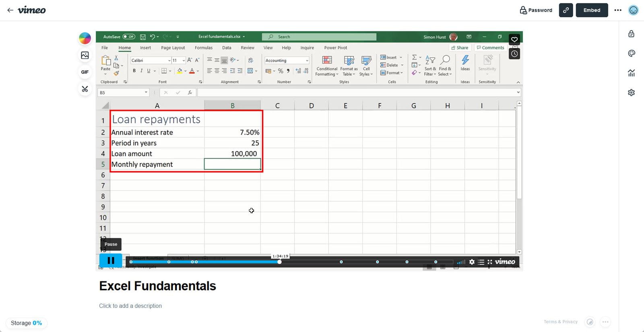Toggle the bottom-align button in Alignment group
Image resolution: width=644 pixels, height=332 pixels.
click(224, 60)
